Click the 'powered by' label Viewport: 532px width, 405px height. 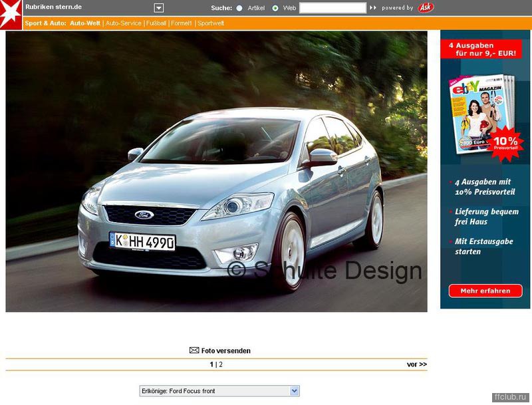pos(397,8)
